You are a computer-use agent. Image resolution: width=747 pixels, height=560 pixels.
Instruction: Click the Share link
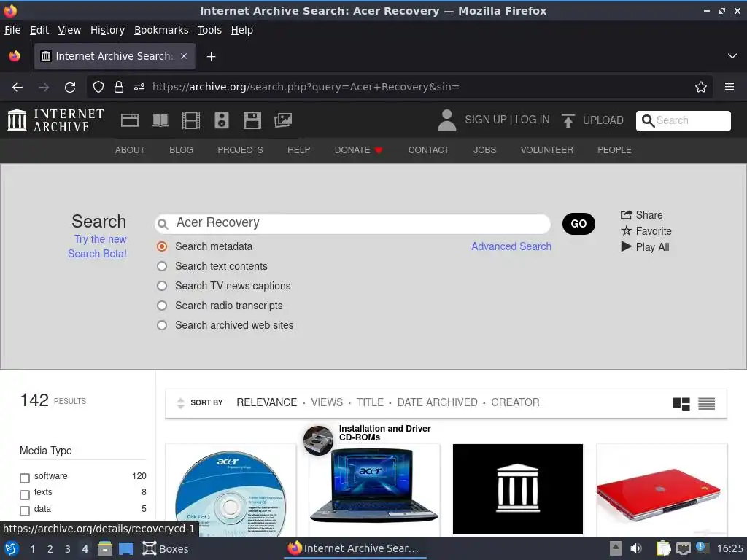(x=641, y=215)
